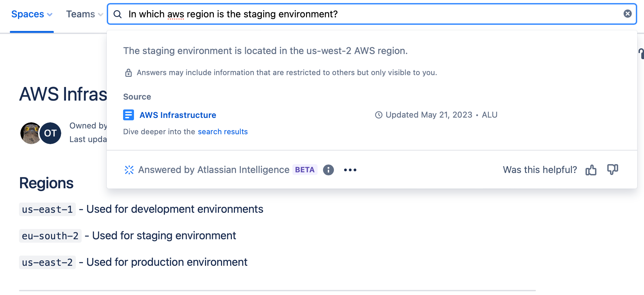Clear the search query with X icon
Screen dimensions: 644x295
click(627, 14)
